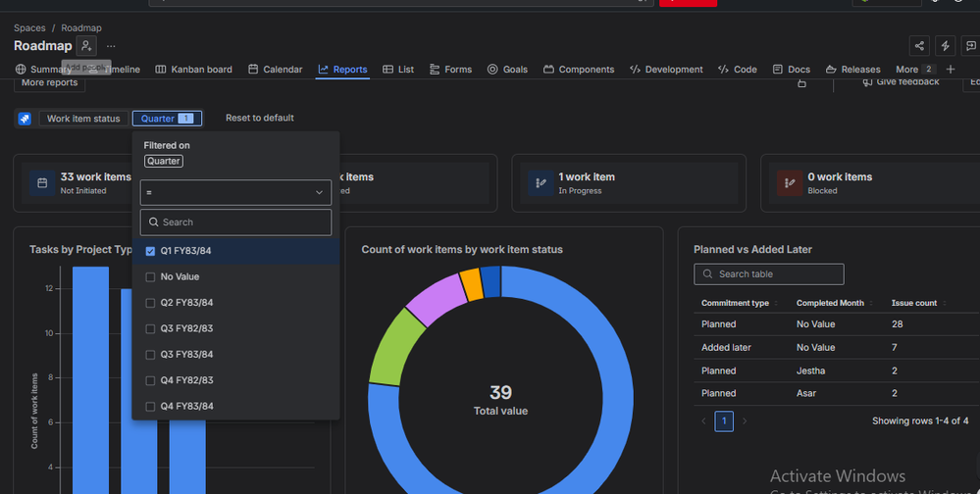Click the Roadmap breadcrumb link
The height and width of the screenshot is (494, 980).
(81, 28)
